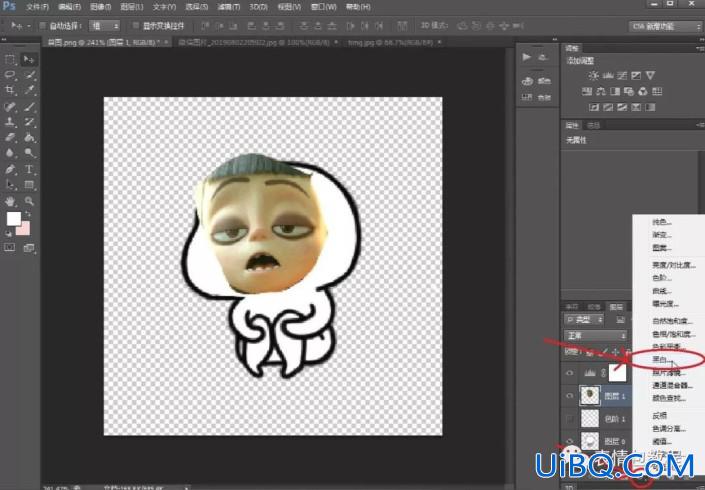The width and height of the screenshot is (705, 490).
Task: Open the 文件(F) menu
Action: (x=37, y=7)
